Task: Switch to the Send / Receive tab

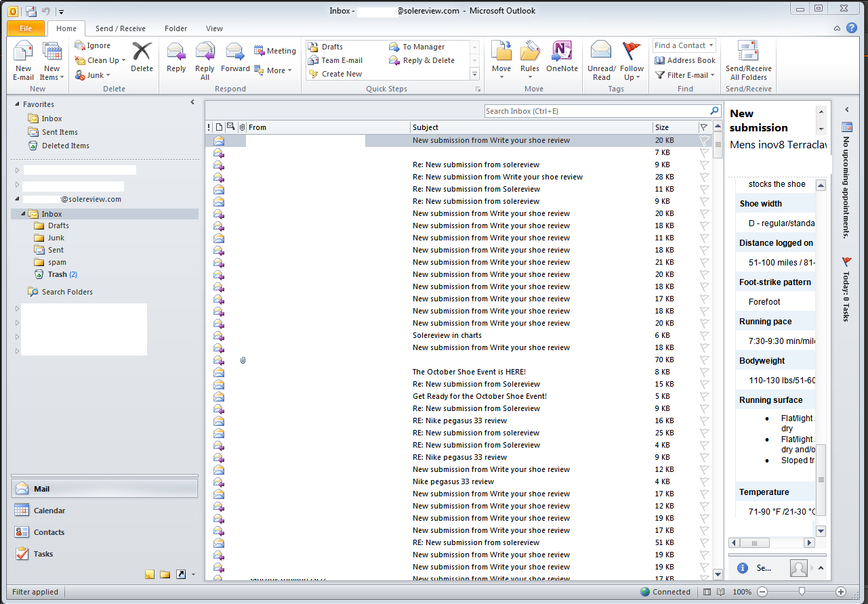Action: coord(121,28)
